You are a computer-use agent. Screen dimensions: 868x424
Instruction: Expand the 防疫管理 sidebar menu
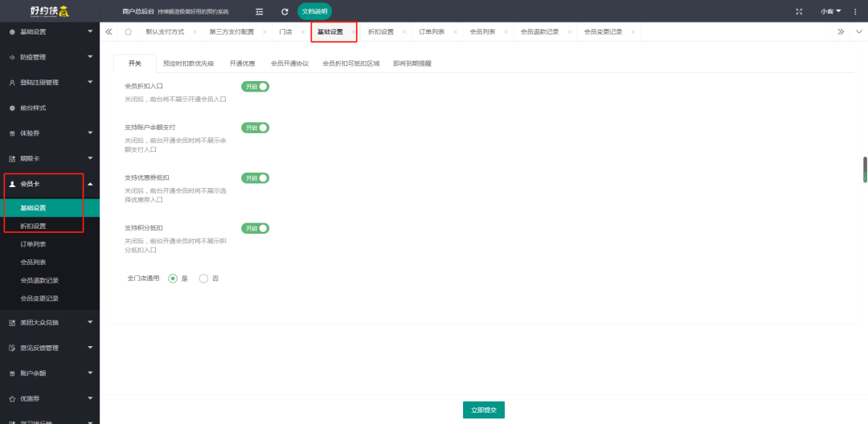(50, 57)
